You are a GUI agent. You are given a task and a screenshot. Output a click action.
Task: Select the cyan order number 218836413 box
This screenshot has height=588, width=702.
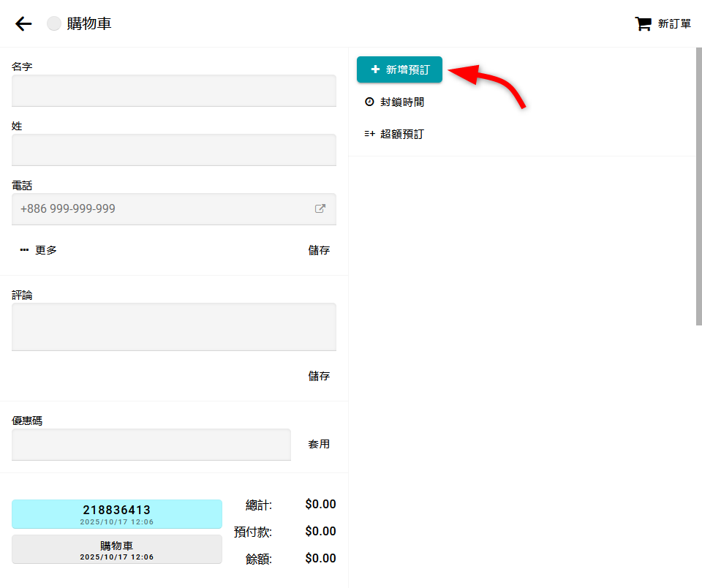tap(117, 513)
